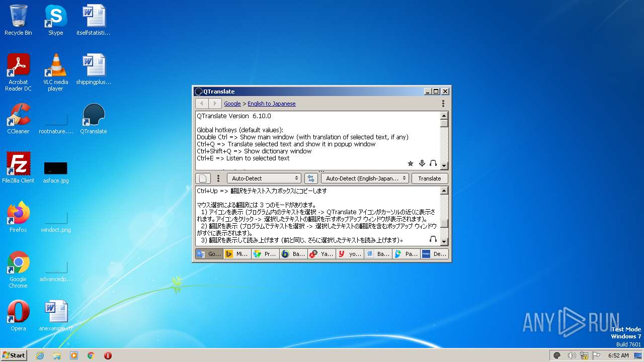This screenshot has width=644, height=362.
Task: Select the QTranslate desktop shortcut
Action: click(94, 119)
